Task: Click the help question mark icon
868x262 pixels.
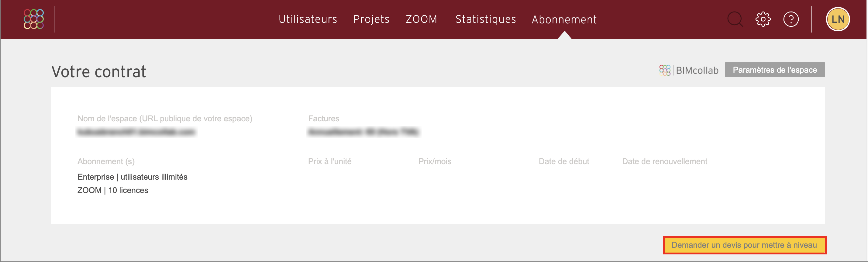Action: 791,19
